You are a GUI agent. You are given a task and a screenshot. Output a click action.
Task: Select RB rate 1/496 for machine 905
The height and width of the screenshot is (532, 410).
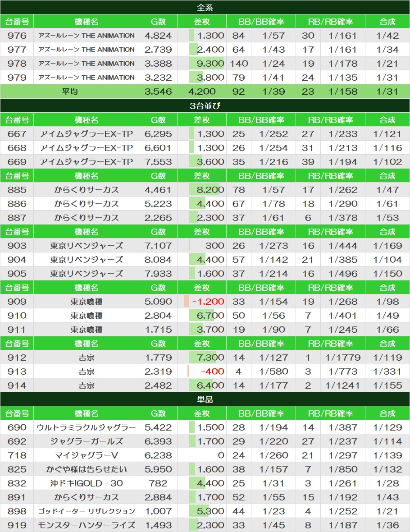(x=342, y=274)
